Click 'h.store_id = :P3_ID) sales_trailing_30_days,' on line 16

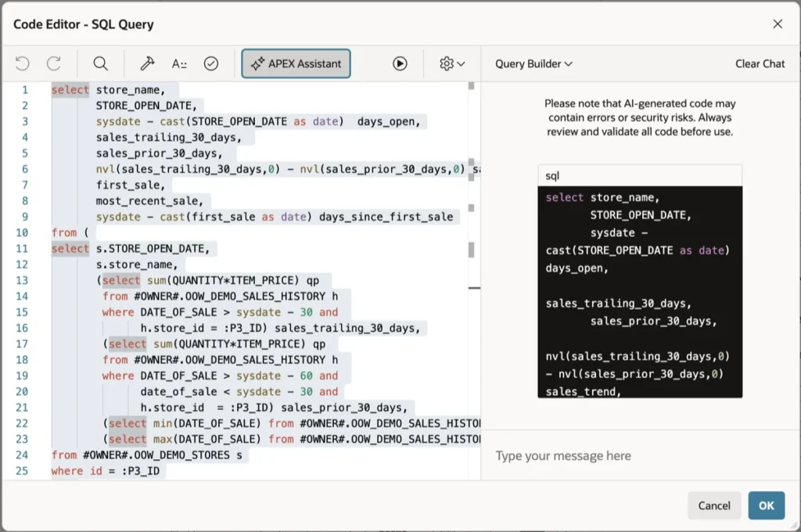click(x=280, y=328)
